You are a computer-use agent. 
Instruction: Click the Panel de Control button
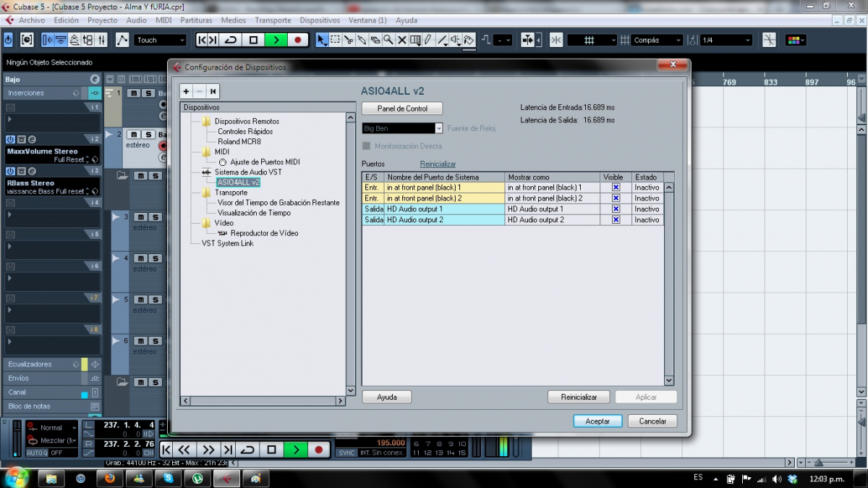(402, 109)
